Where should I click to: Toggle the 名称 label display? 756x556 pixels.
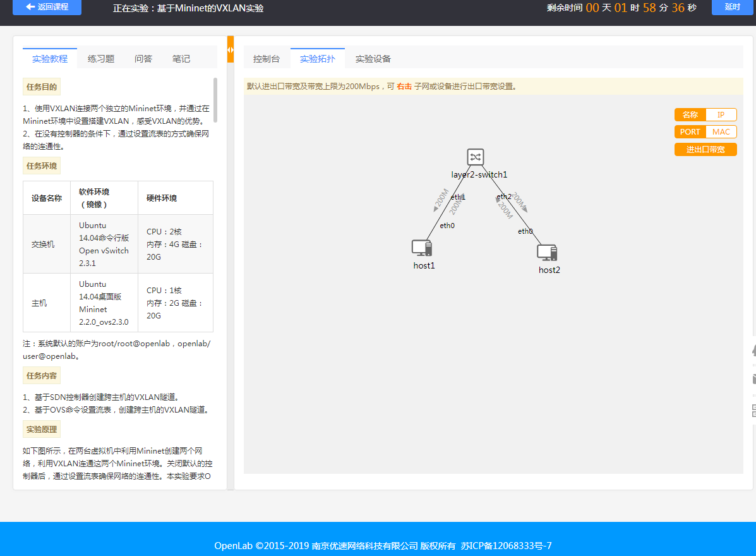pyautogui.click(x=690, y=115)
